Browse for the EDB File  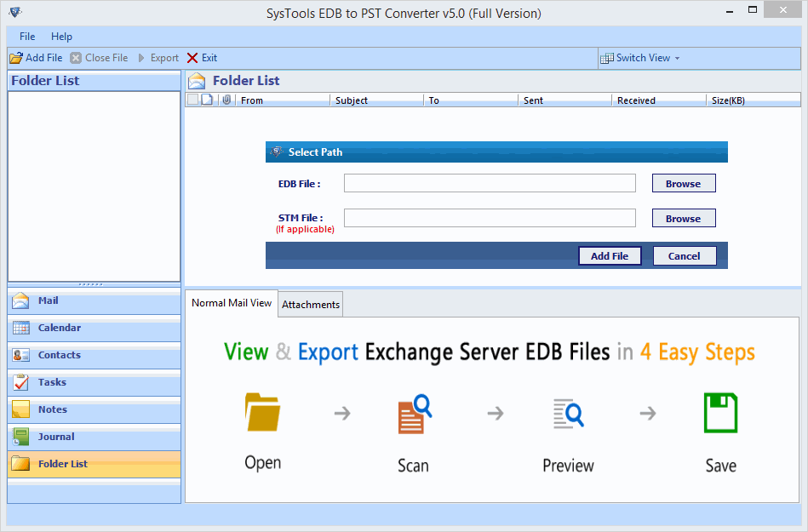(x=684, y=183)
